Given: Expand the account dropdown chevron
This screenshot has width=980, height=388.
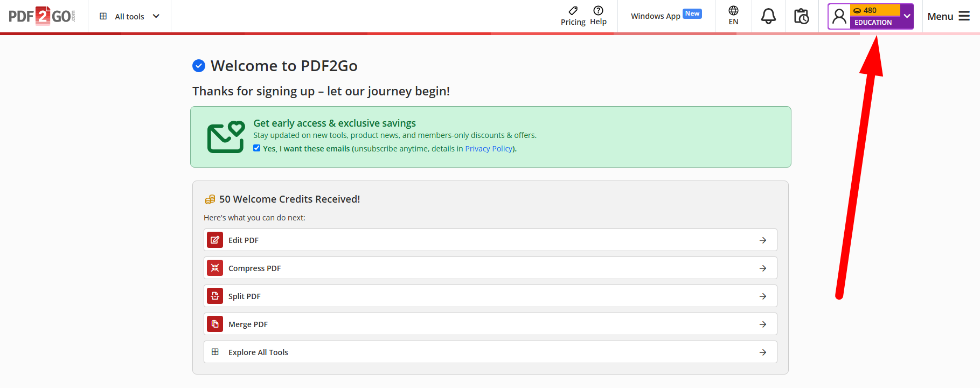Looking at the screenshot, I should pyautogui.click(x=907, y=16).
